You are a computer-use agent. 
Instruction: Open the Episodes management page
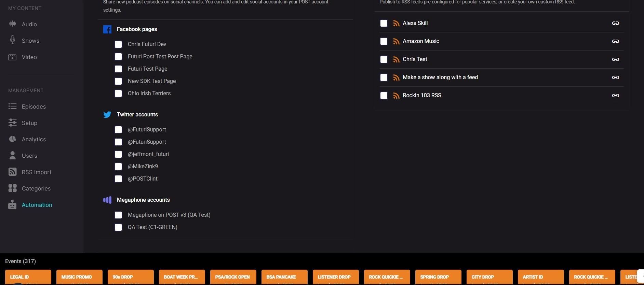(33, 106)
